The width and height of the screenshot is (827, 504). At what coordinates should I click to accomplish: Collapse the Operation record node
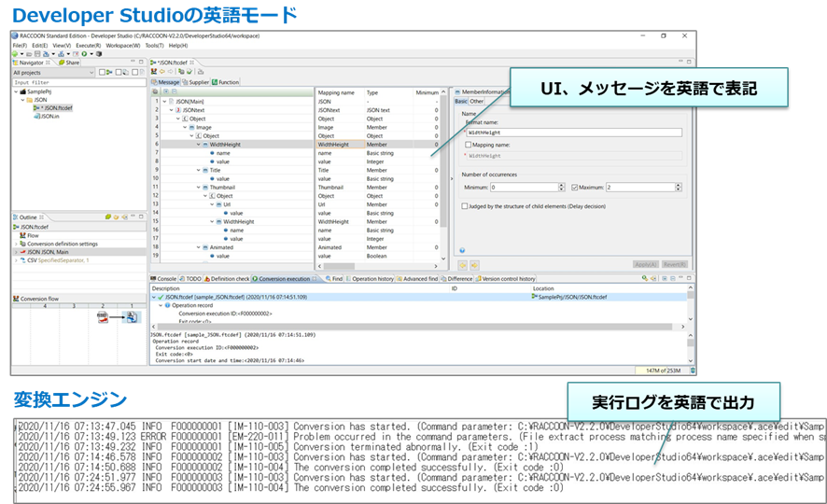coord(161,305)
